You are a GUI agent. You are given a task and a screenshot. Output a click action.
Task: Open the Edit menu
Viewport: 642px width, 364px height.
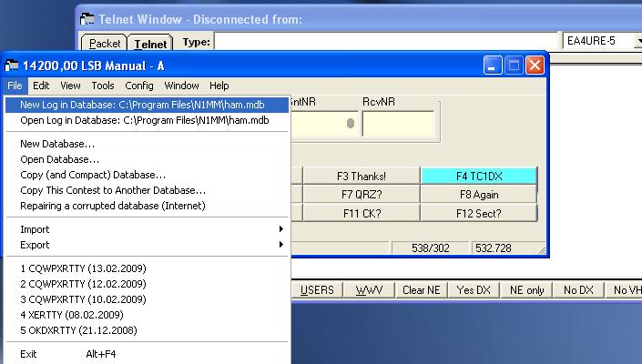(x=41, y=86)
